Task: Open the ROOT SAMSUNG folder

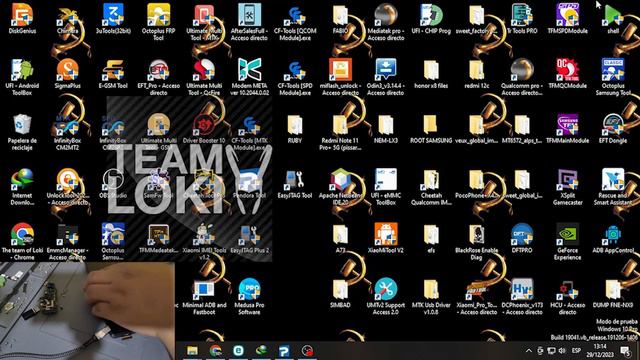Action: click(431, 125)
